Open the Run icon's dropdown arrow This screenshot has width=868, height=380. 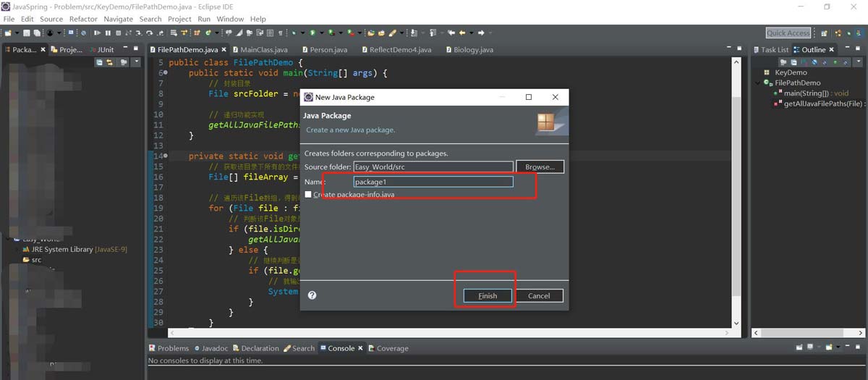tap(322, 33)
